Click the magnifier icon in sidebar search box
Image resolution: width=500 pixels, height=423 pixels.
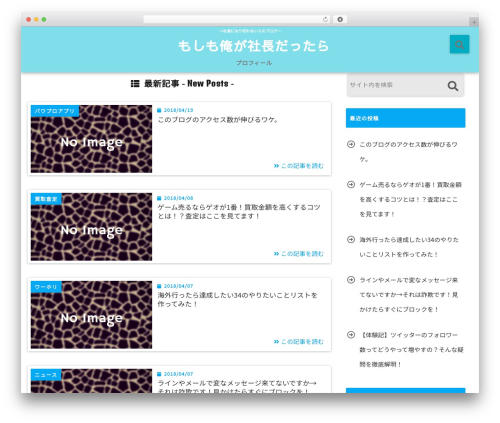point(453,86)
